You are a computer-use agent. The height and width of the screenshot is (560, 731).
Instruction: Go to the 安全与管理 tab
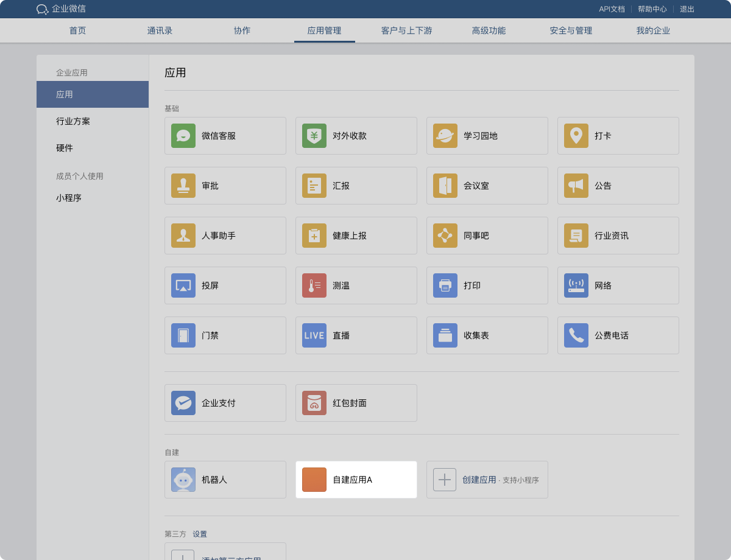click(x=571, y=30)
